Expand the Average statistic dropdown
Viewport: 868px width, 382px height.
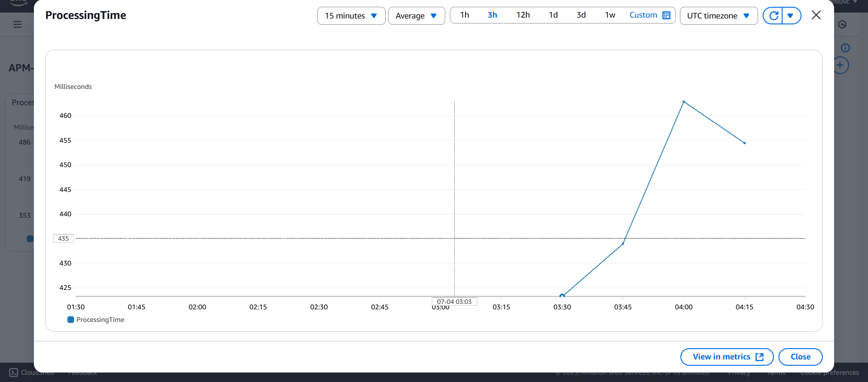[416, 16]
